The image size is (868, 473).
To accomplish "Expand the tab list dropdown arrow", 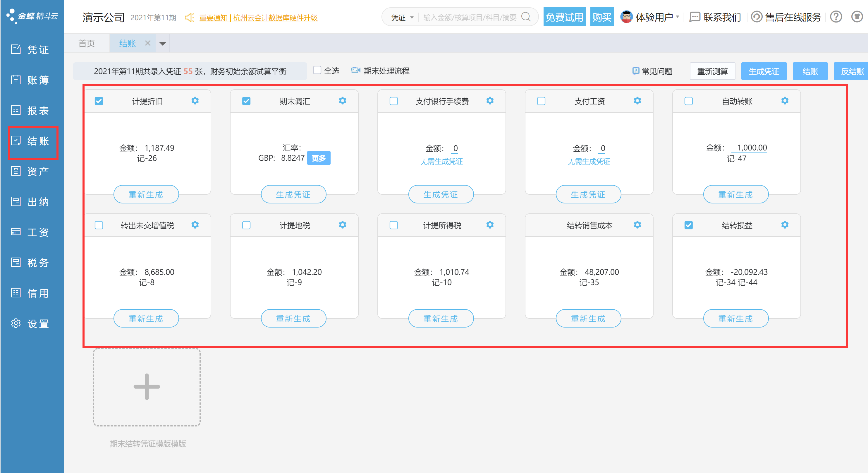I will tap(162, 44).
